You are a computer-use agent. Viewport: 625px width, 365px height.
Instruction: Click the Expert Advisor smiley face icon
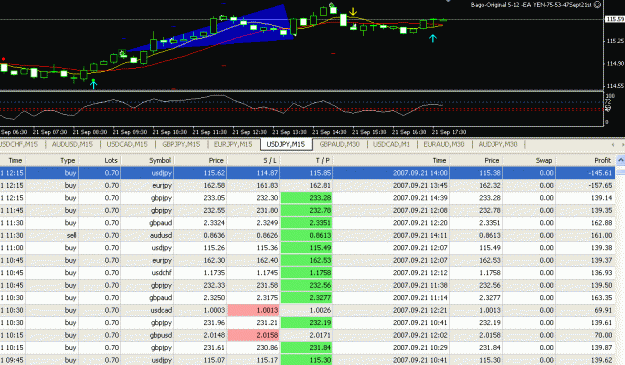click(x=597, y=5)
